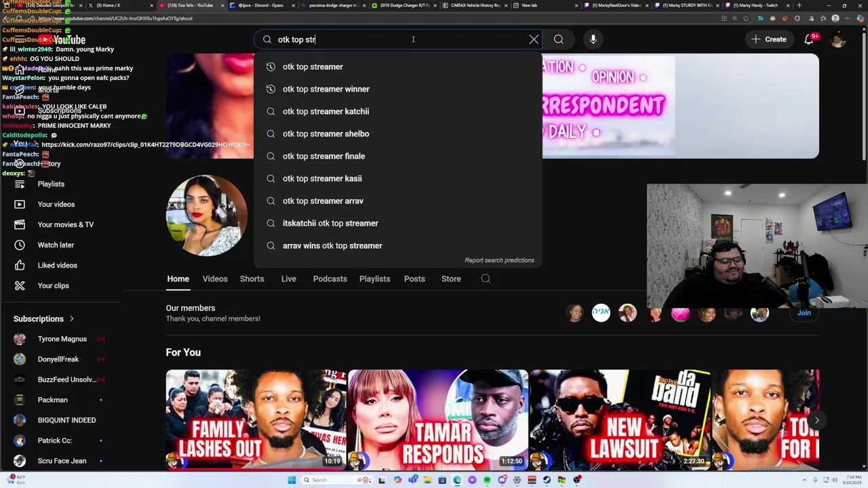Screen dimensions: 868x488
Task: Open Steam from the taskbar
Action: click(x=547, y=480)
